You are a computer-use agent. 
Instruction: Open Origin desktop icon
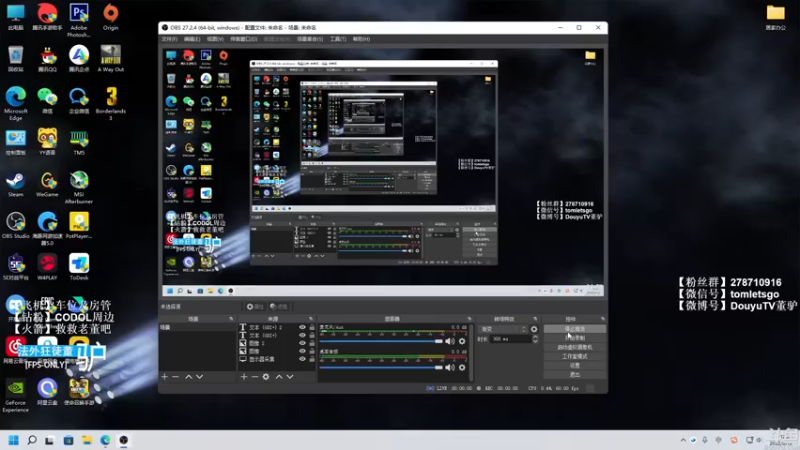tap(110, 17)
